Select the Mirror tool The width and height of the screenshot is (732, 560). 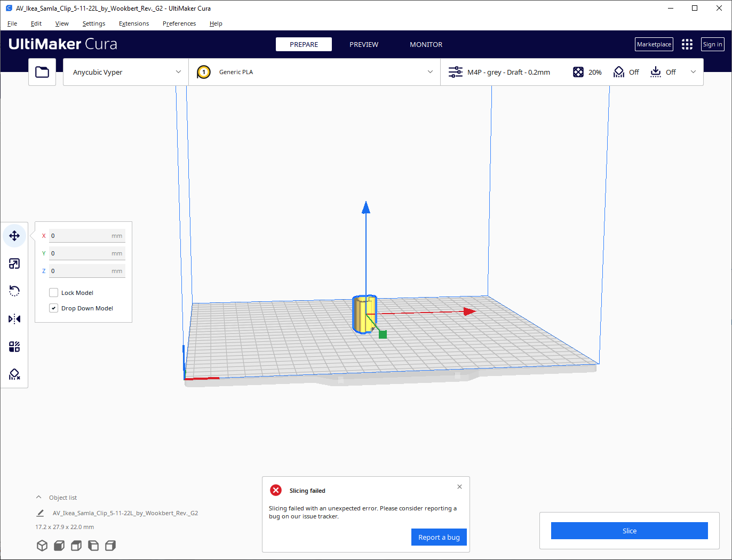14,318
